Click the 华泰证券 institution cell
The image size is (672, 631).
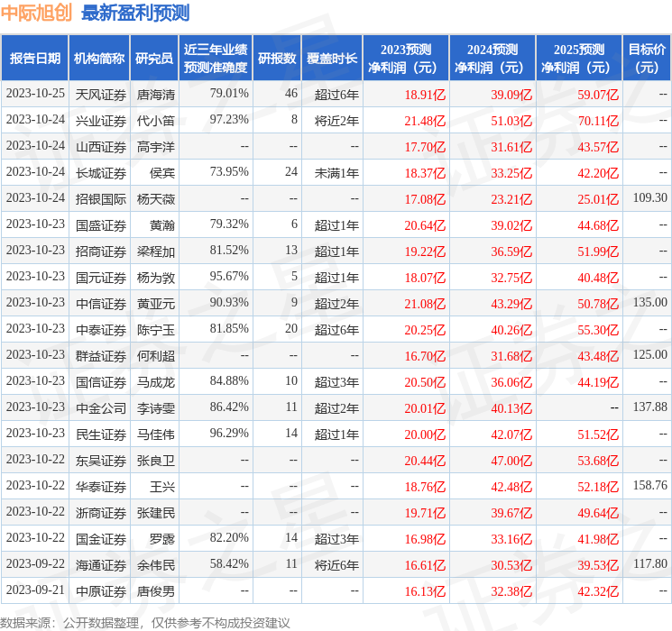(101, 486)
